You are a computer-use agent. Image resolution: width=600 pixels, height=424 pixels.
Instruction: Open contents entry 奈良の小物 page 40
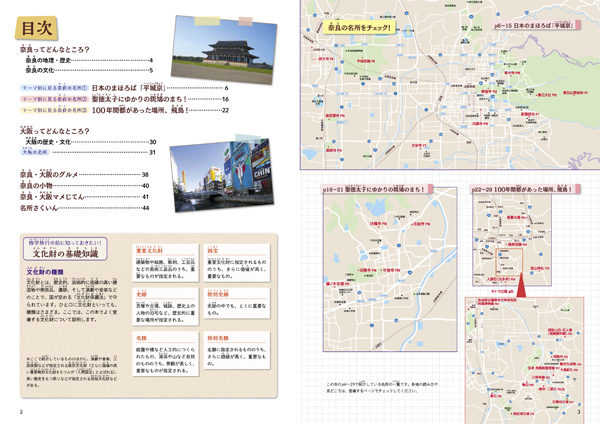84,185
